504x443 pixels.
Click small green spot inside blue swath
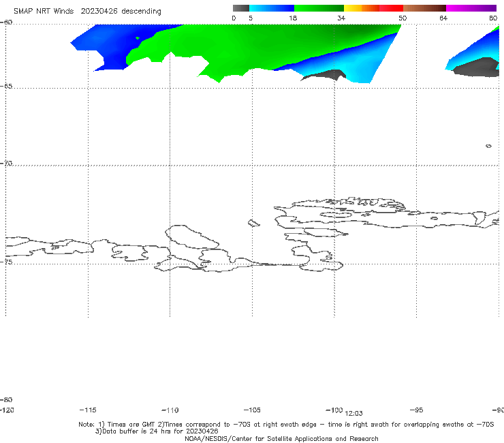click(x=138, y=38)
